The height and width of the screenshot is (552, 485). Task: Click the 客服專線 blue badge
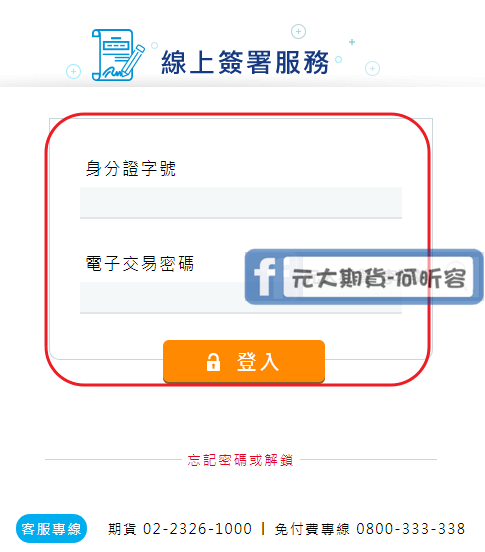51,529
